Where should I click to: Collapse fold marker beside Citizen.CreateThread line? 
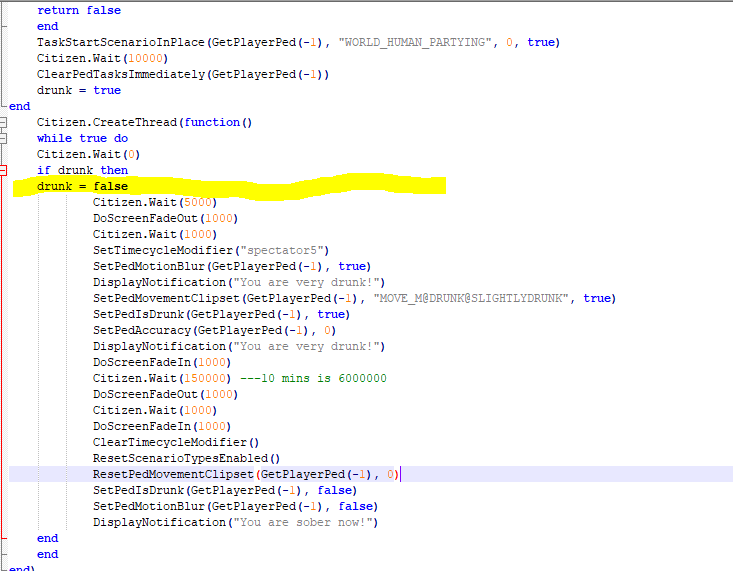tap(3, 123)
